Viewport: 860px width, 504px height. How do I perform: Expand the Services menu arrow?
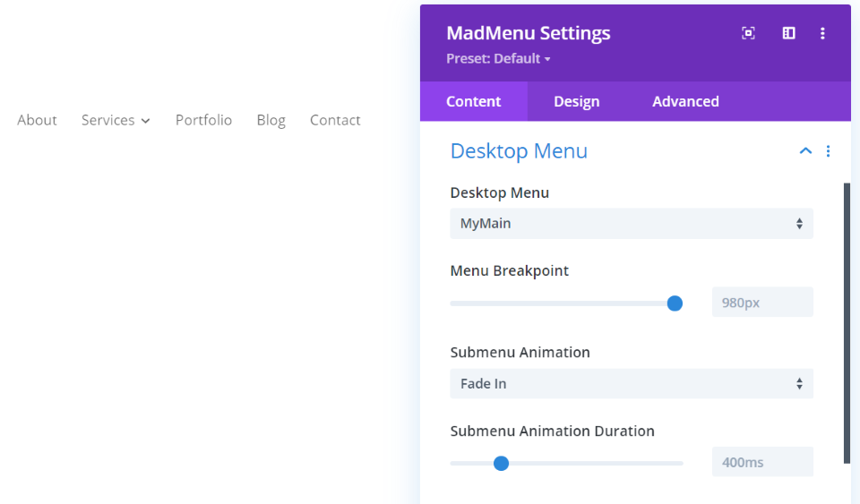[x=145, y=121]
